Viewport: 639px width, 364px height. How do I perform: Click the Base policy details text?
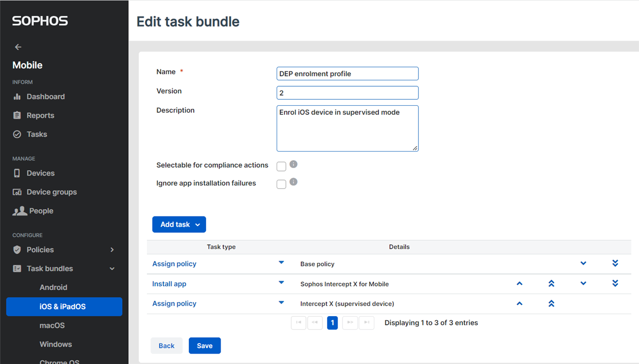[318, 264]
